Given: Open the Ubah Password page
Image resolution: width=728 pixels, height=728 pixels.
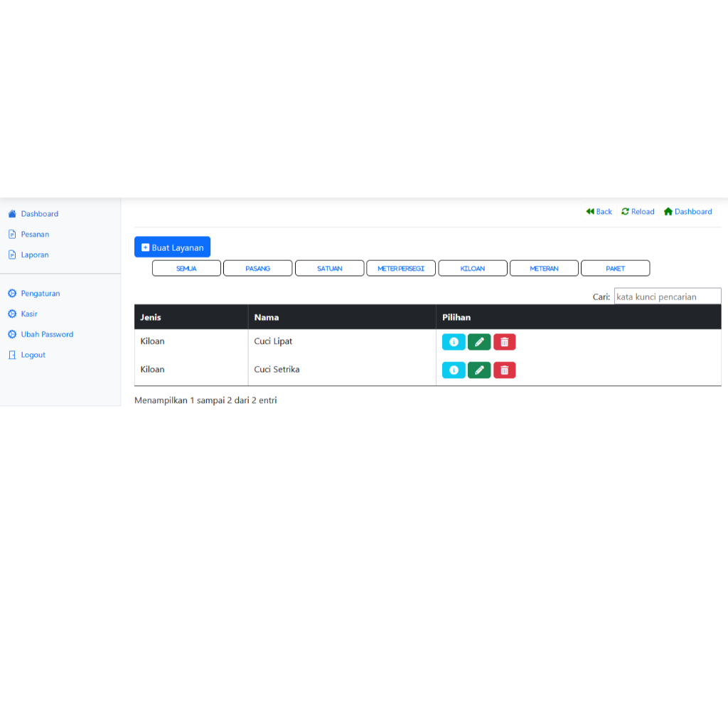Looking at the screenshot, I should tap(47, 334).
